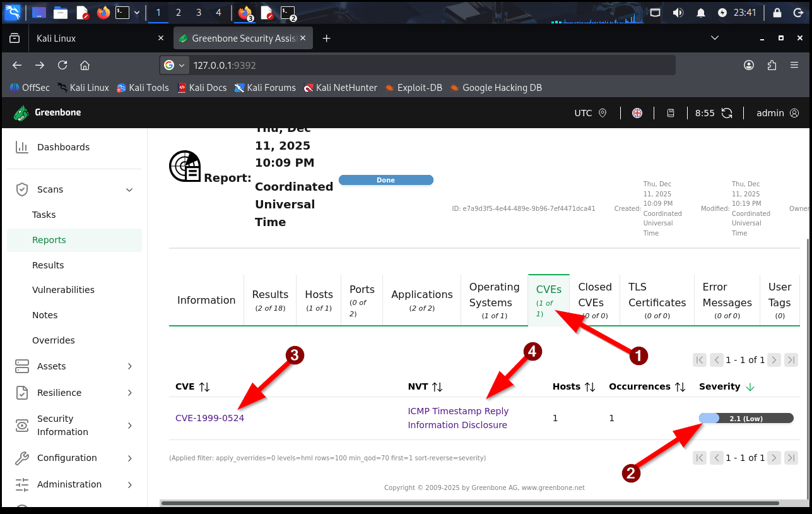The image size is (812, 514).
Task: Click the 2.1 (Low) severity bar
Action: (746, 418)
